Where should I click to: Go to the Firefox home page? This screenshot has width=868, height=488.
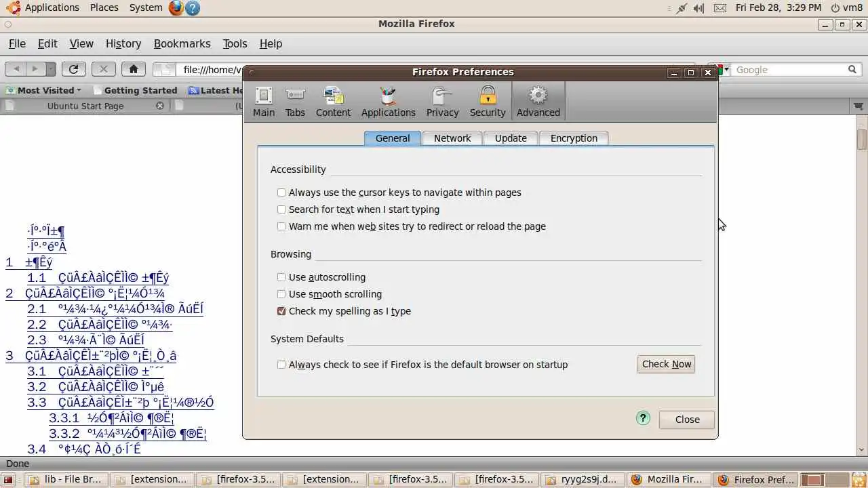[x=134, y=68]
